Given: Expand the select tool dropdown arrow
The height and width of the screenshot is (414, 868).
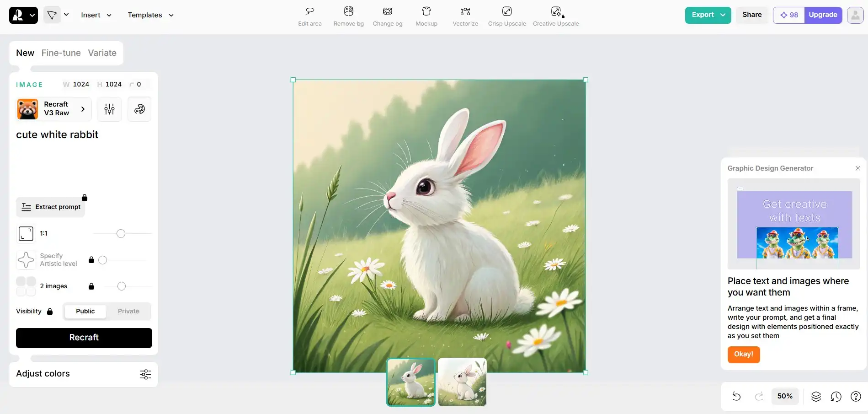Looking at the screenshot, I should point(66,15).
